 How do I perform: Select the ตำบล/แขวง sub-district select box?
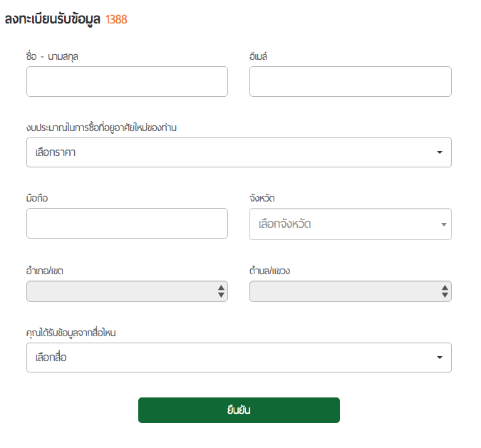click(342, 291)
